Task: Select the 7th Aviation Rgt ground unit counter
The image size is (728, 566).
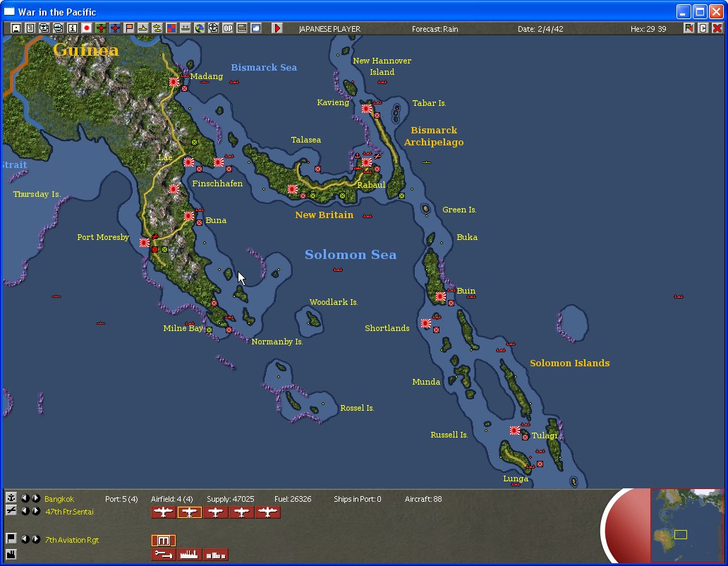Action: pyautogui.click(x=164, y=541)
